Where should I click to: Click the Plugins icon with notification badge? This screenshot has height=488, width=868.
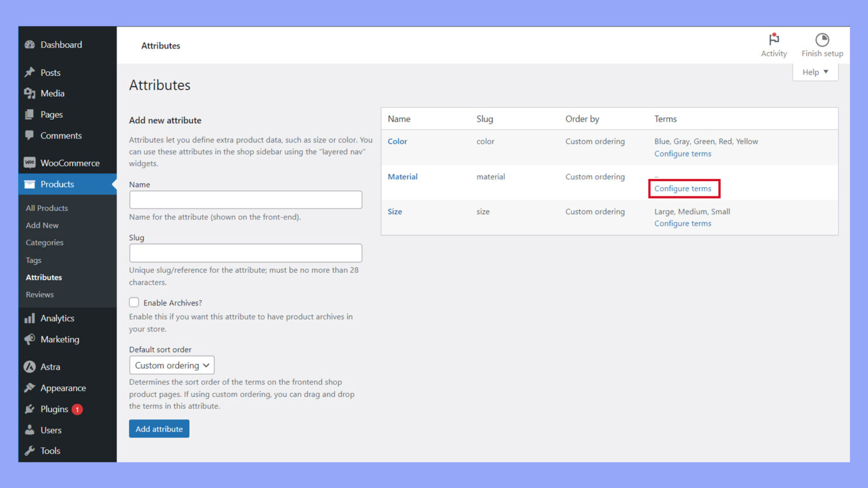[x=30, y=409]
